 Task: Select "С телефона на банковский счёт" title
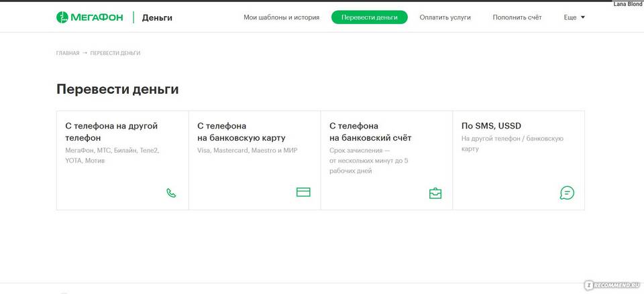click(x=370, y=131)
